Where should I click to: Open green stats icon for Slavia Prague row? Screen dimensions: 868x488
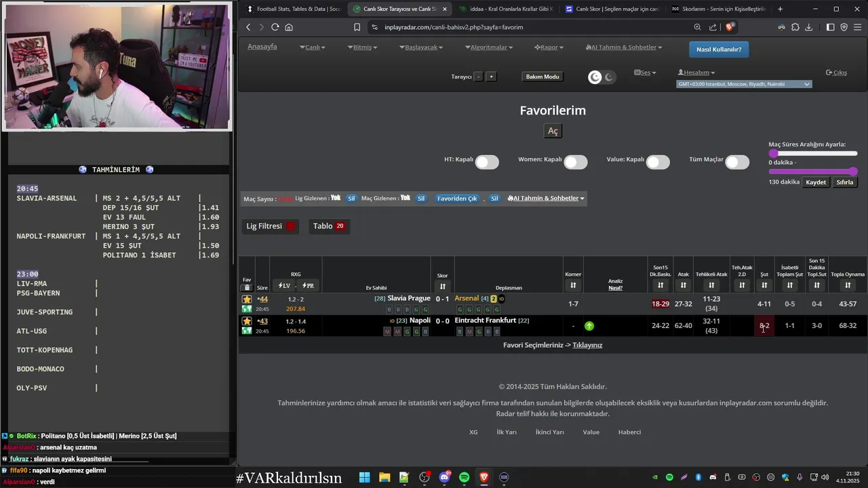(247, 309)
